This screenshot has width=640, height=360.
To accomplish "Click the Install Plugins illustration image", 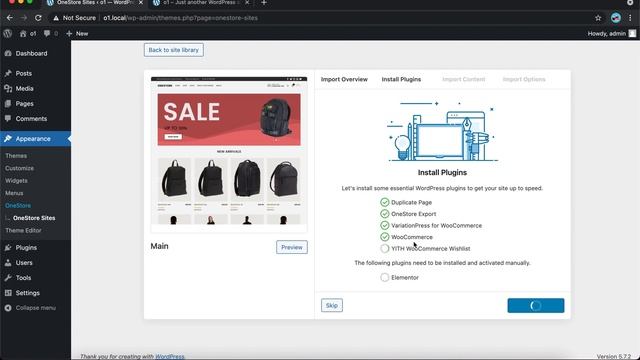I will pos(442,131).
